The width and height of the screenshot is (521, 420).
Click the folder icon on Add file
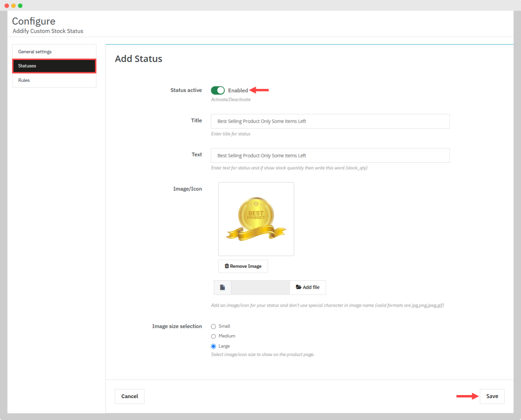coord(299,287)
